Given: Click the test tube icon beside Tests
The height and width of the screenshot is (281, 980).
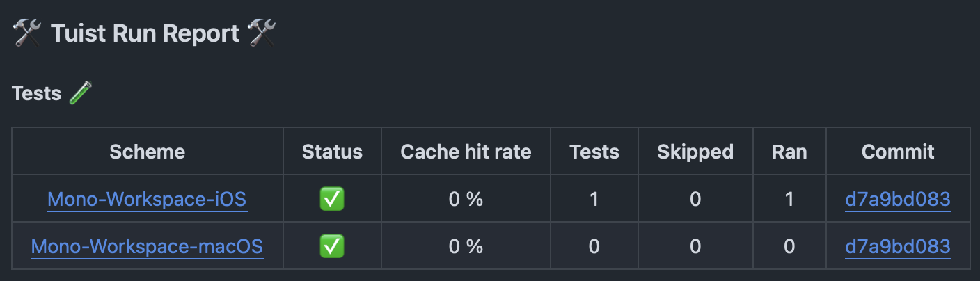Looking at the screenshot, I should pyautogui.click(x=81, y=93).
